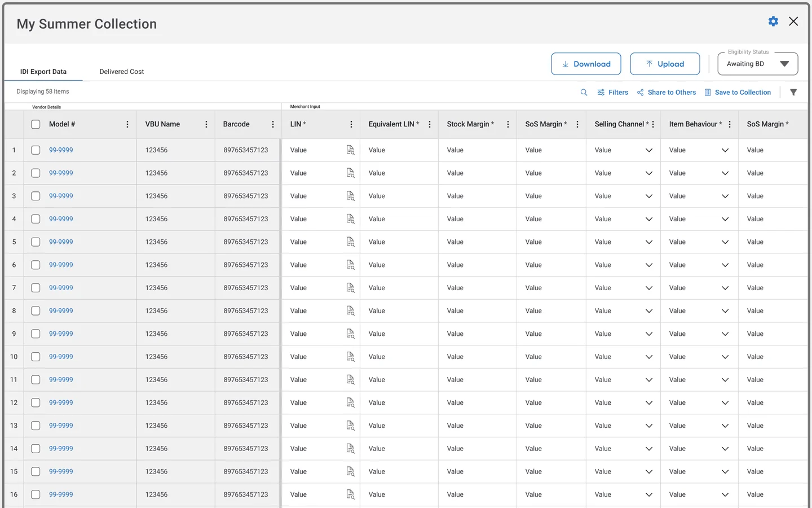Open model link 99-9999 in row 6

coord(61,265)
